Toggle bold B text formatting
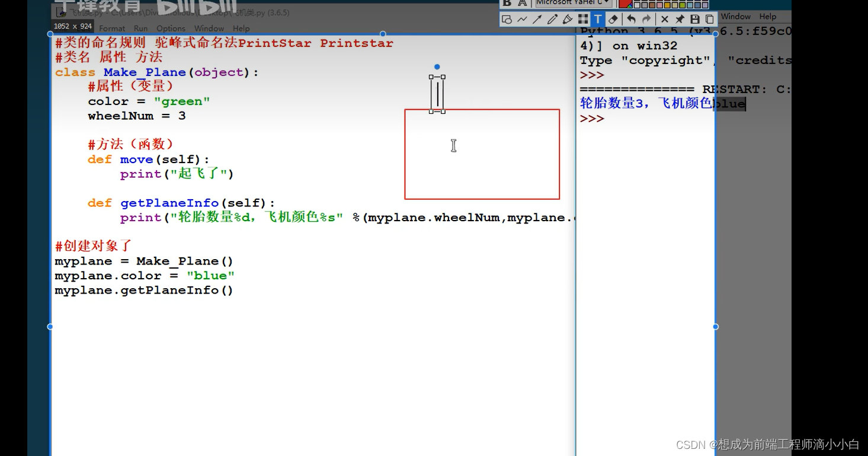 (x=507, y=3)
